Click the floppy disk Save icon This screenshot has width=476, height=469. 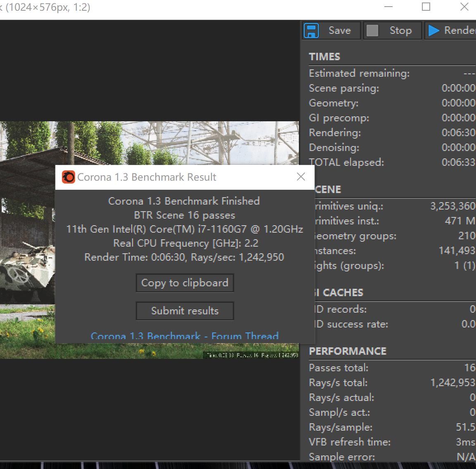click(311, 31)
